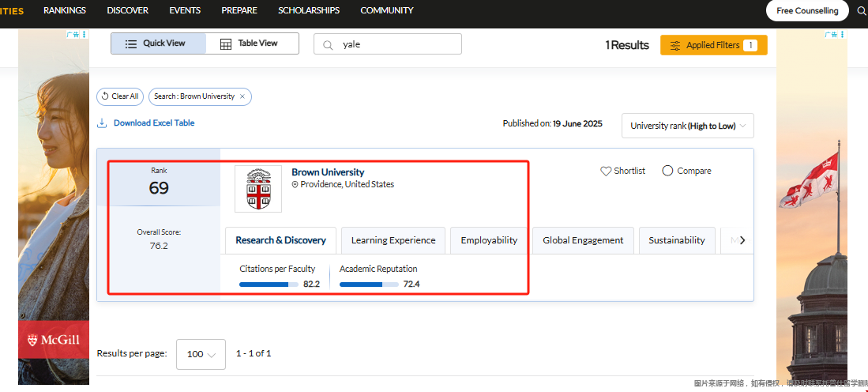Open the Learning Experience tab
Image resolution: width=868 pixels, height=392 pixels.
(x=393, y=240)
